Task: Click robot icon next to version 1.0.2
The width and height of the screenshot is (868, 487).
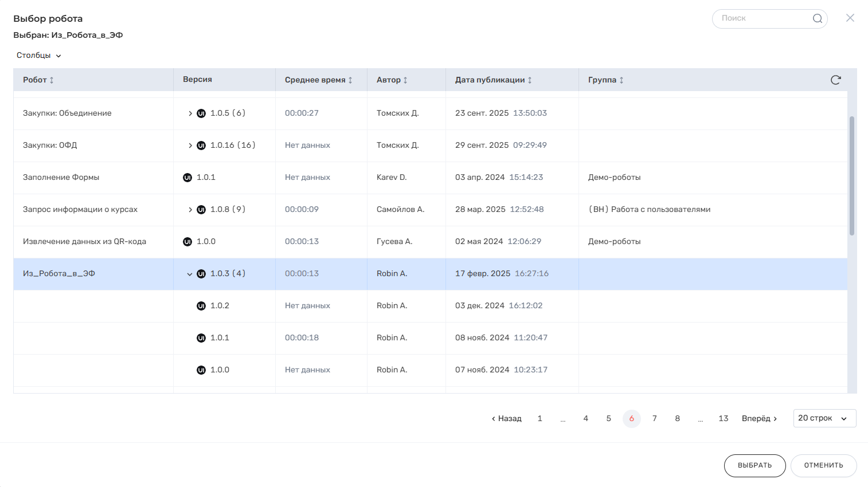Action: 201,306
